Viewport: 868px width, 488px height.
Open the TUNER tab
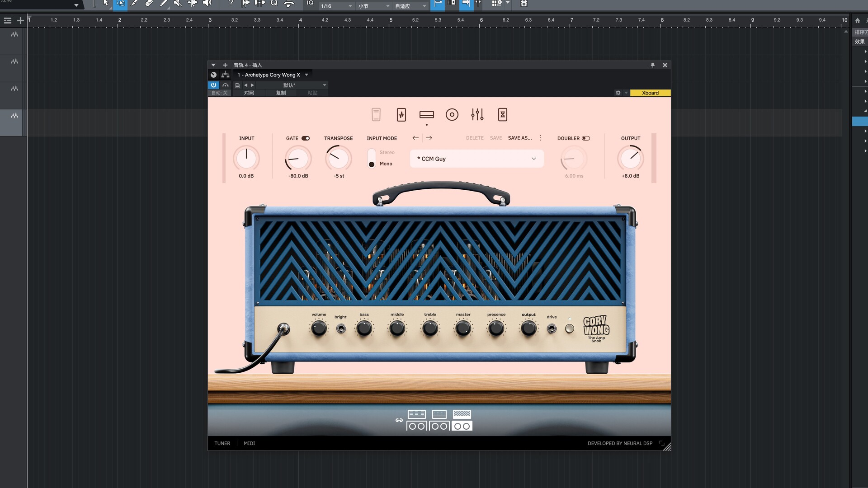[x=222, y=443]
